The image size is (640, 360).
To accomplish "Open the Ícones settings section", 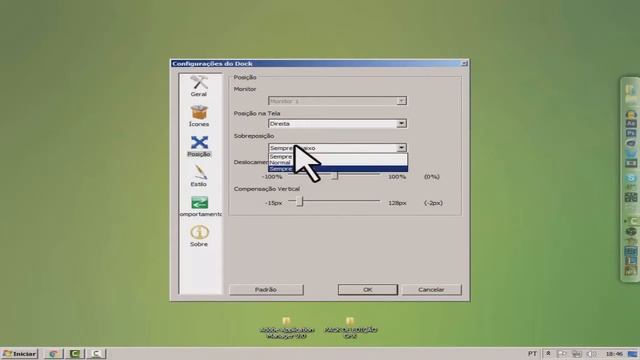I will point(199,116).
